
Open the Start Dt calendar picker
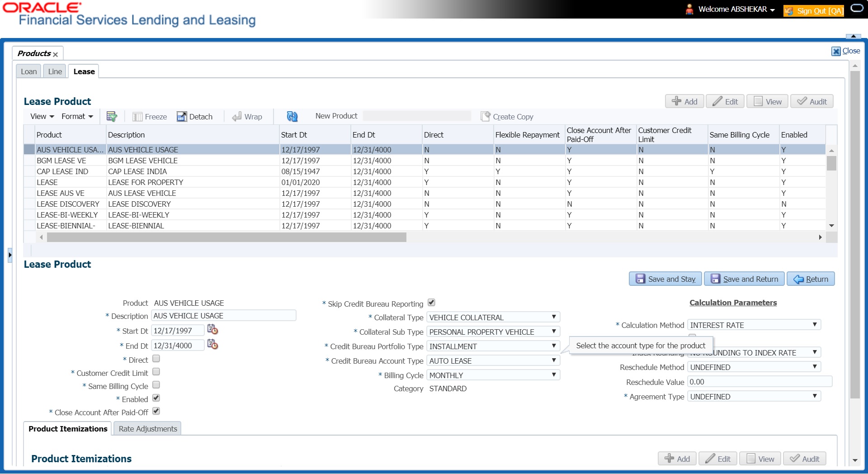[212, 330]
